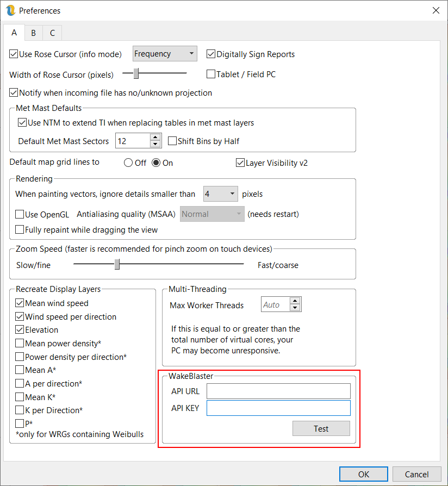Confirm preferences with OK button

coord(363,474)
